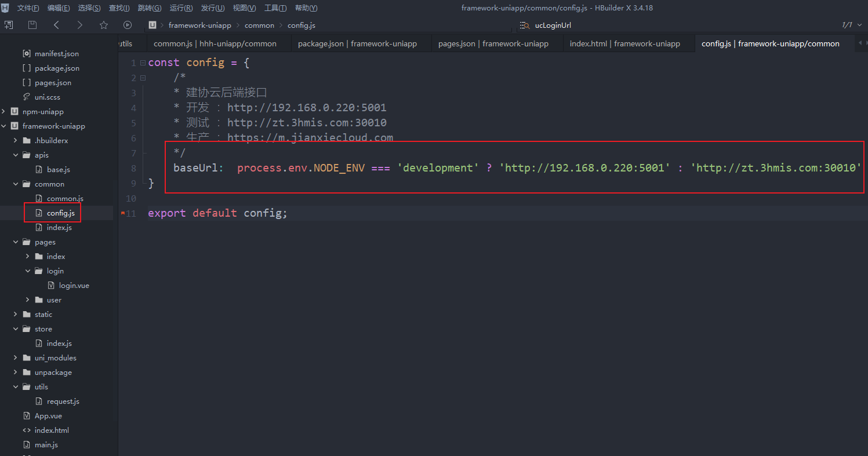
Task: Click the project icon beside npm-uniapp
Action: click(x=14, y=111)
